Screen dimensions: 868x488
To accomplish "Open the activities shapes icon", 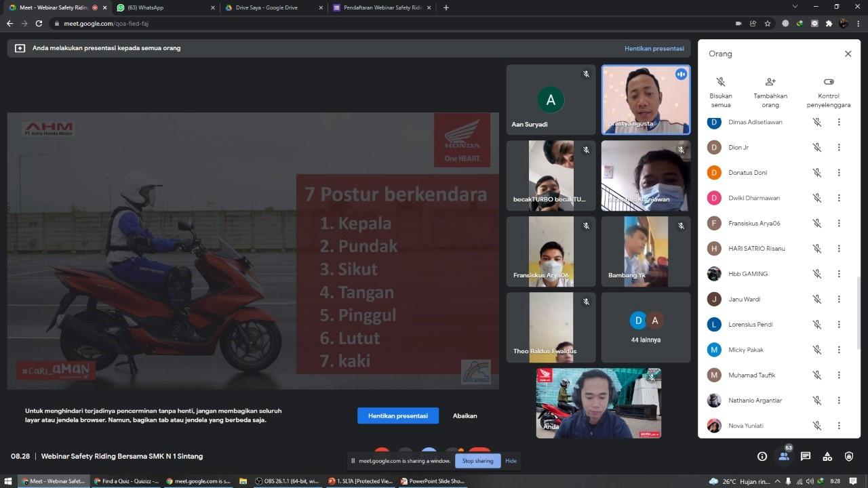I will 827,457.
